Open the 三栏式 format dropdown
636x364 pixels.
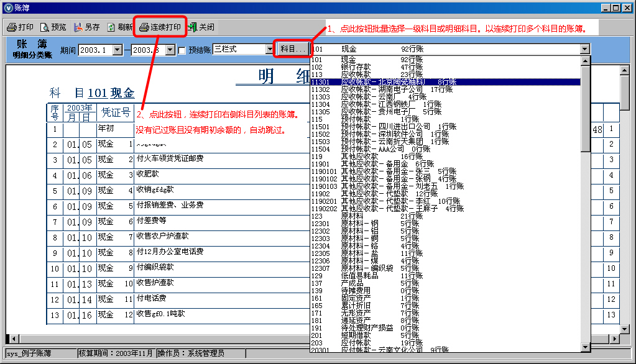(270, 49)
